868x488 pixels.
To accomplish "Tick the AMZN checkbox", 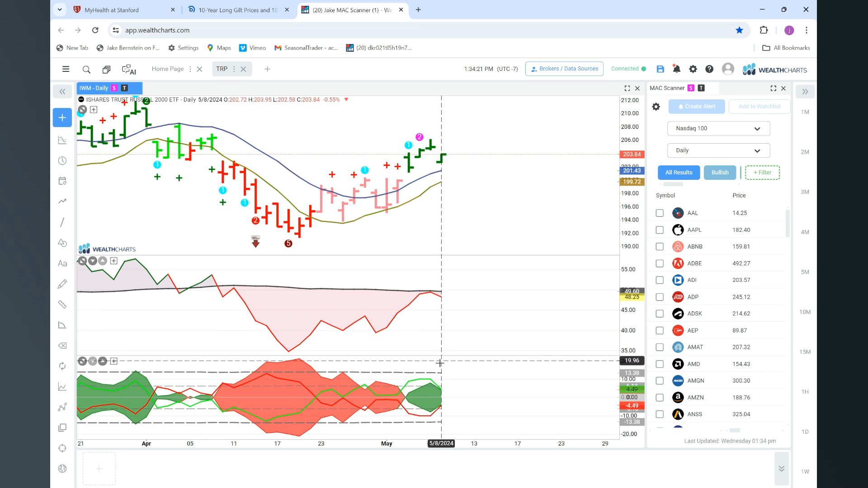I will click(660, 398).
